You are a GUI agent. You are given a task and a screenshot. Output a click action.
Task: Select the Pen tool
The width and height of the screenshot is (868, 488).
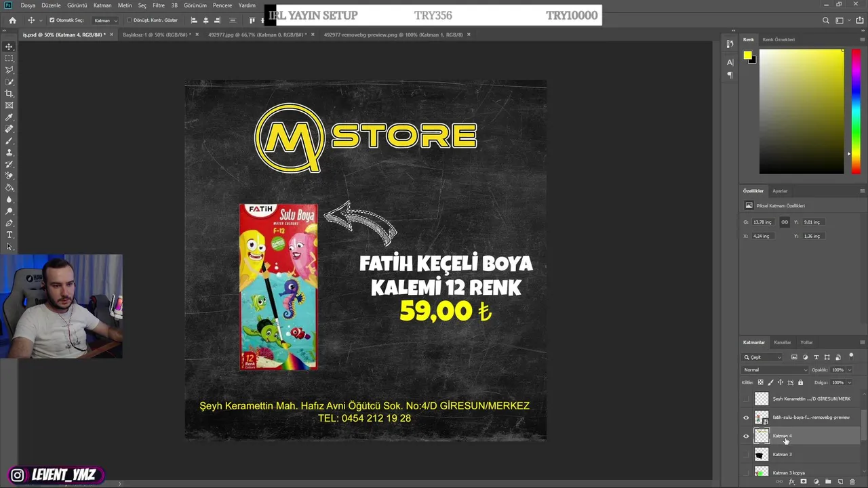pyautogui.click(x=9, y=223)
